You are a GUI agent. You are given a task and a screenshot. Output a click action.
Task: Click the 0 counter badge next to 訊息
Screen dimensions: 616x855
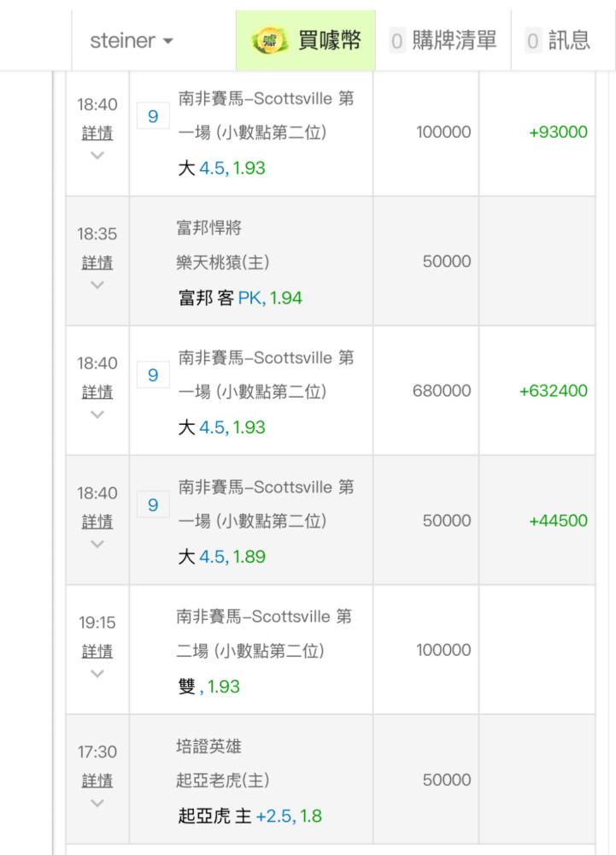pos(533,41)
